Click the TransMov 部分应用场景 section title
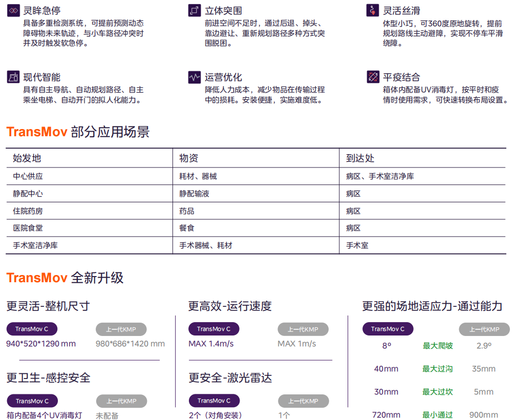The height and width of the screenshot is (420, 515). click(78, 132)
